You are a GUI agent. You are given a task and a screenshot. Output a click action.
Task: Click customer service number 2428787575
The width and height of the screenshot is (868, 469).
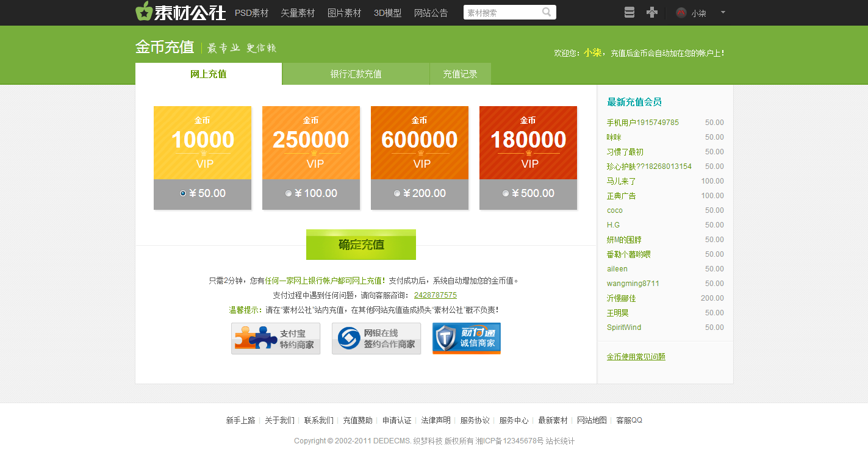tap(435, 295)
